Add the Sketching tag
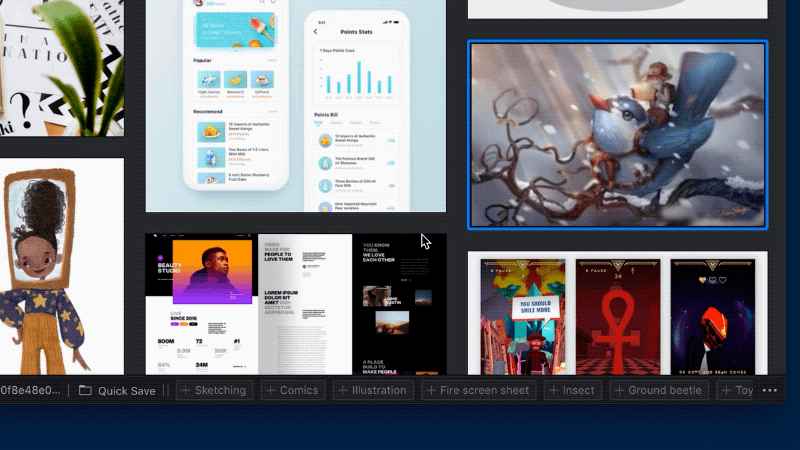This screenshot has height=450, width=800. (214, 390)
